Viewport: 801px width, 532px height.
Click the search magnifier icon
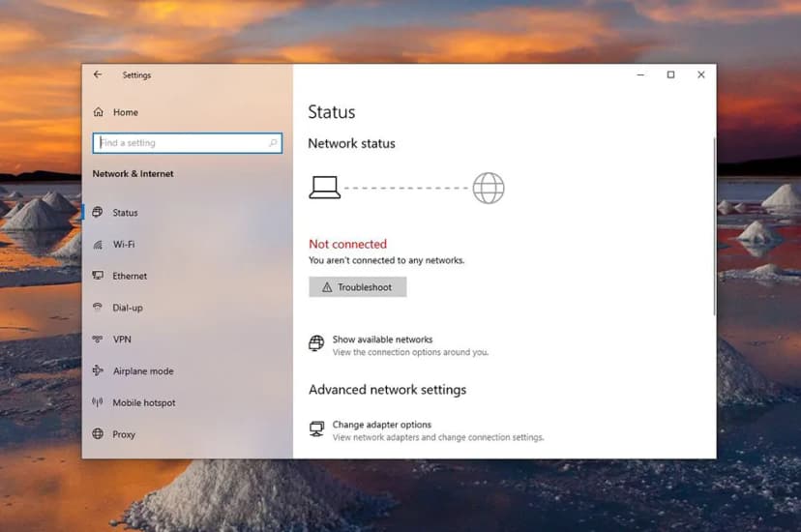273,143
